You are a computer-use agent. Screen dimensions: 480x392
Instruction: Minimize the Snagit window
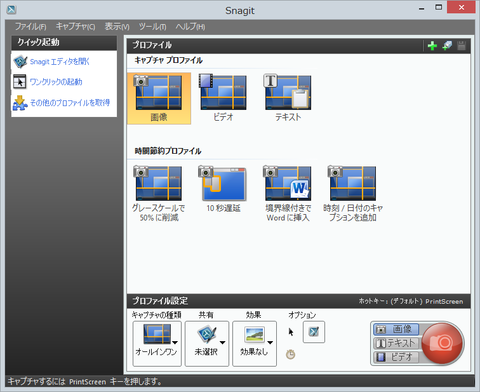[x=422, y=9]
